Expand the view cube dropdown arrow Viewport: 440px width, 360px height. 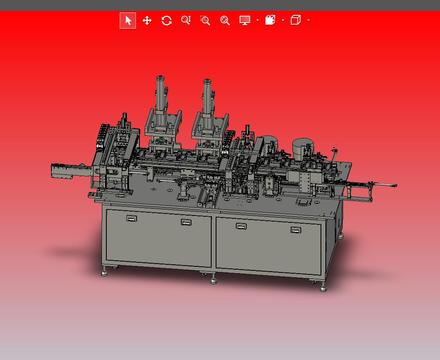[308, 20]
